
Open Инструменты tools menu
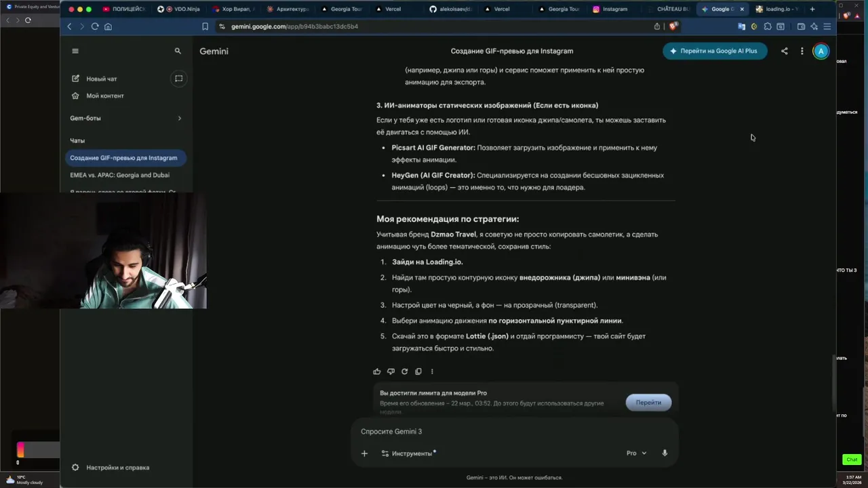[407, 453]
